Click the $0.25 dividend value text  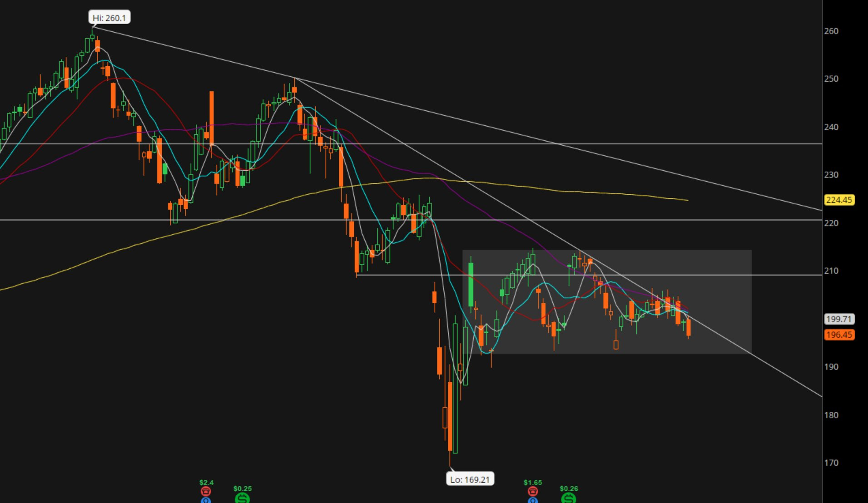coord(243,489)
